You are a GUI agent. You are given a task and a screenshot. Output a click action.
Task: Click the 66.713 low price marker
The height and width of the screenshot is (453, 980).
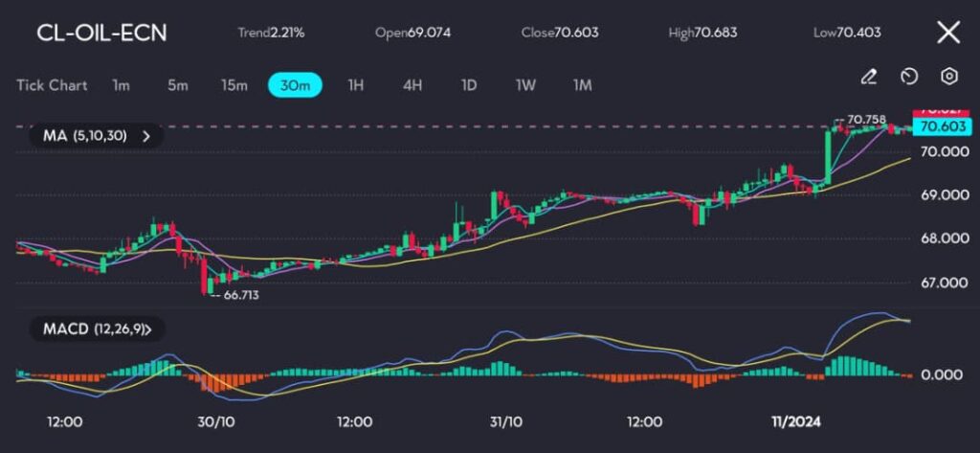(x=240, y=296)
